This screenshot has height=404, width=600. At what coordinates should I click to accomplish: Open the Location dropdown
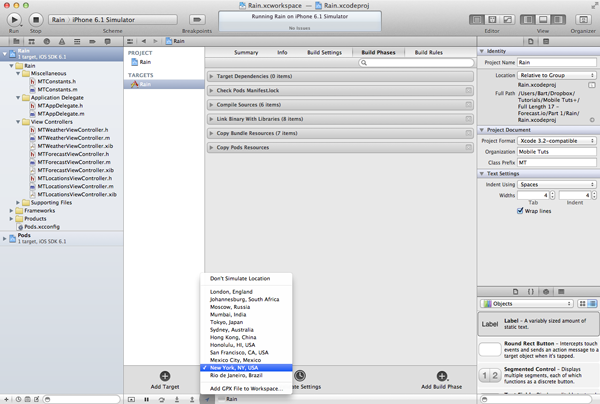pyautogui.click(x=557, y=75)
